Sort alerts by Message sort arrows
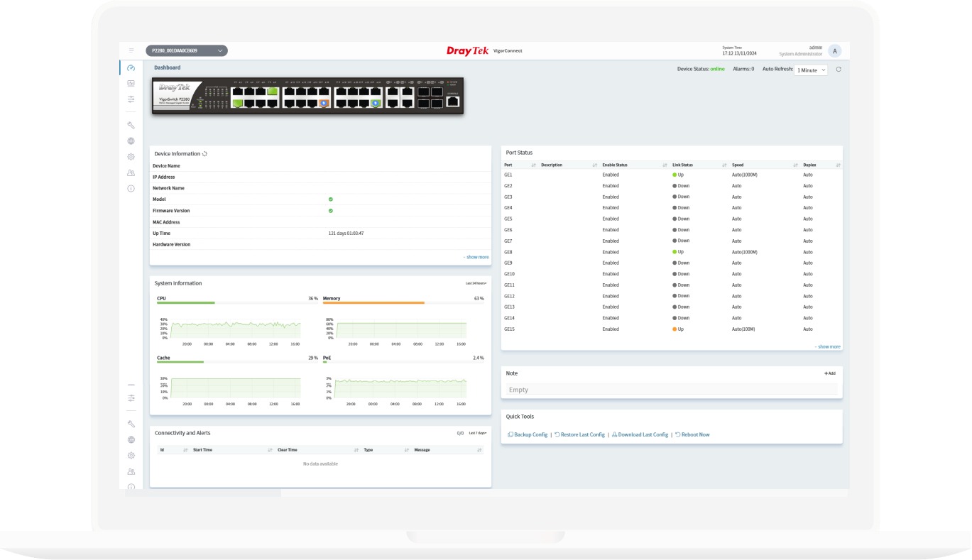Screen dimensions: 972x560 pyautogui.click(x=479, y=450)
